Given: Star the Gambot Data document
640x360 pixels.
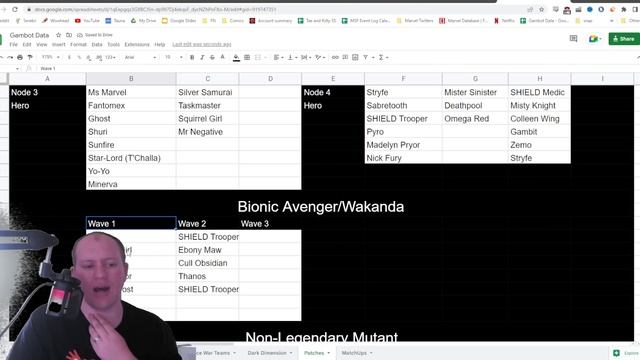Looking at the screenshot, I should (x=58, y=35).
